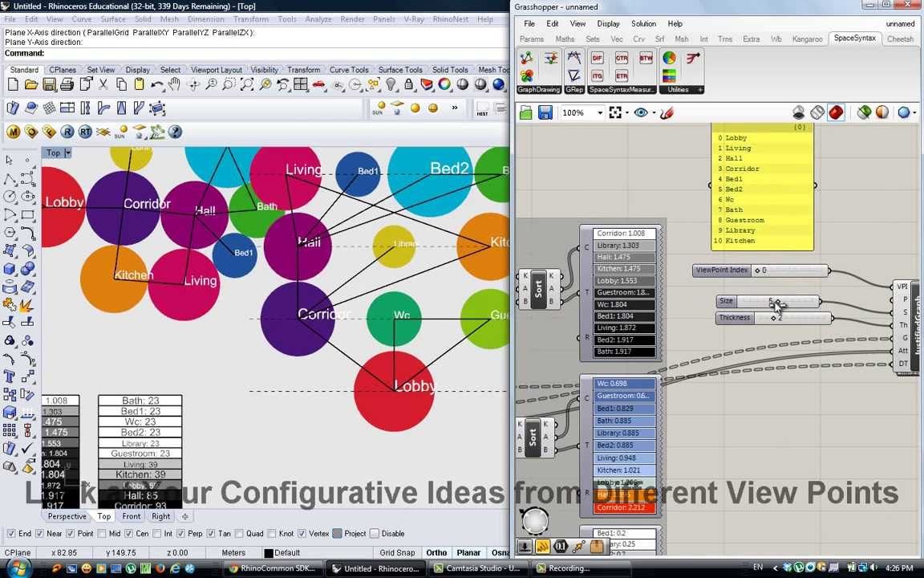Save the Rhino model via toolbar
This screenshot has width=924, height=578.
50,84
